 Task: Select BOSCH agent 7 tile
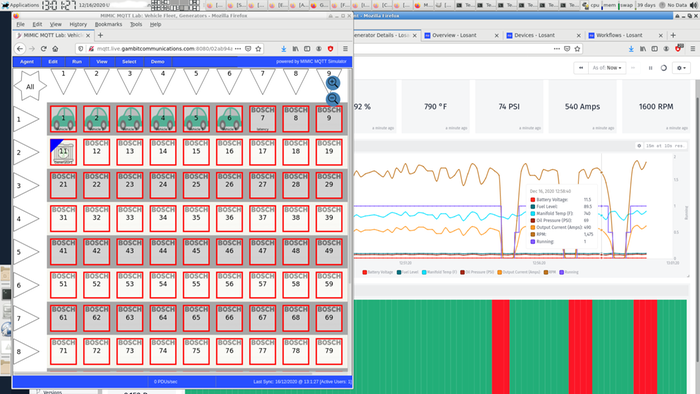(262, 119)
